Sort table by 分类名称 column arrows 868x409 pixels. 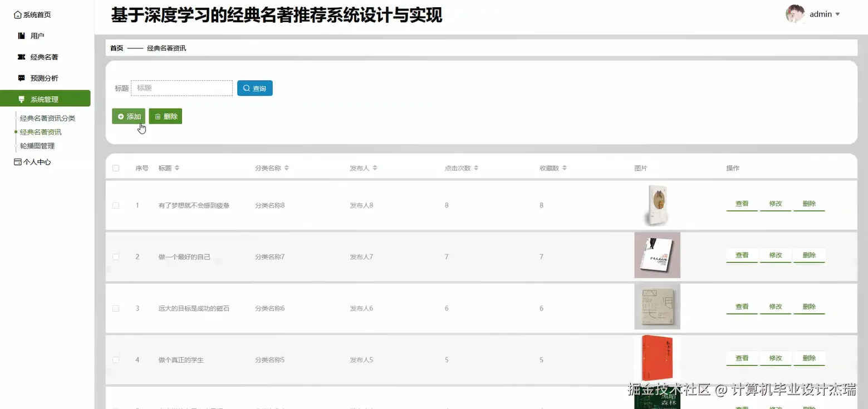(x=286, y=168)
